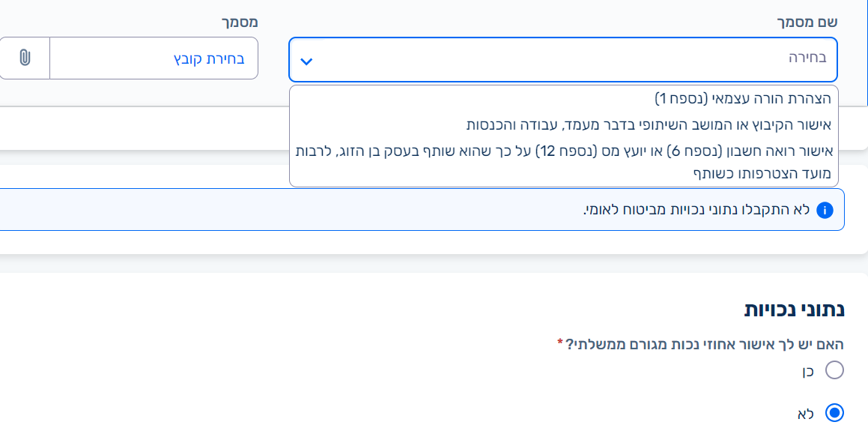
Task: Click the לא radio label text
Action: 806,413
